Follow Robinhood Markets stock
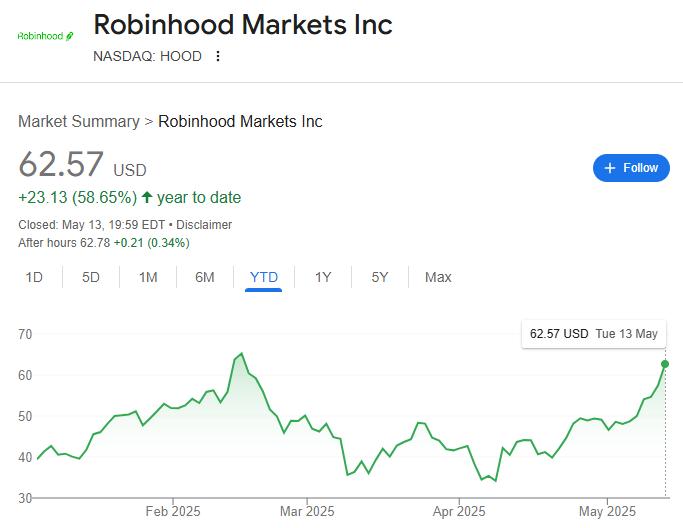Screen dimensions: 683x528 pyautogui.click(x=631, y=168)
